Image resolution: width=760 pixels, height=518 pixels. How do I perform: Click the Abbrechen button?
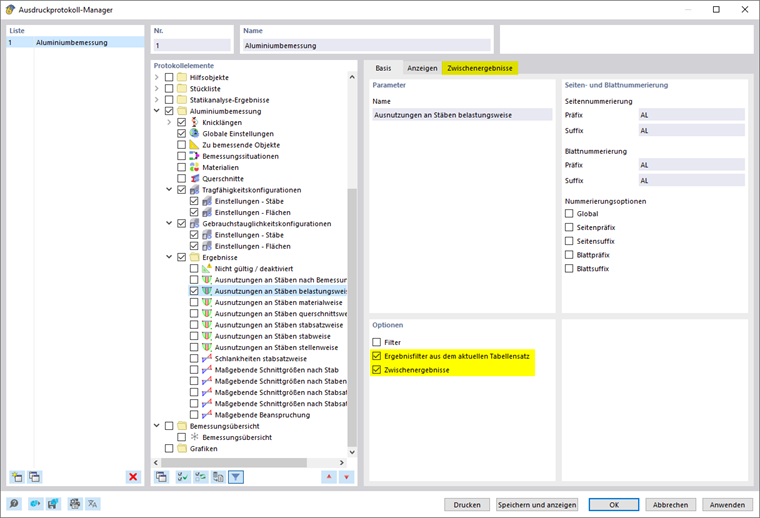(x=670, y=504)
